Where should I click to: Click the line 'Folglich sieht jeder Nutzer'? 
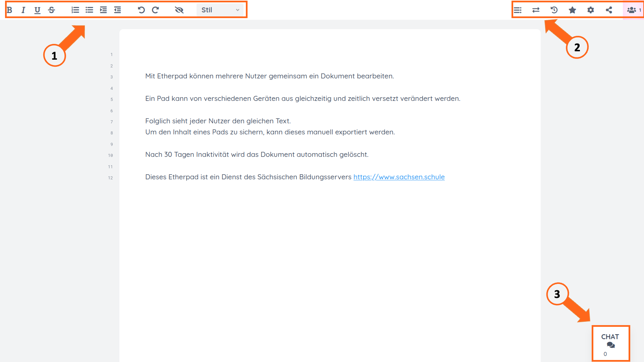218,121
